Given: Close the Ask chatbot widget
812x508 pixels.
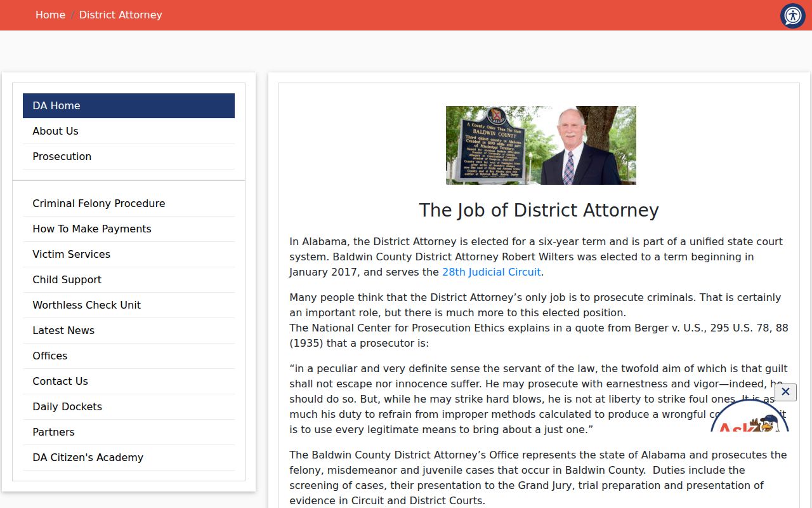Looking at the screenshot, I should click(785, 392).
